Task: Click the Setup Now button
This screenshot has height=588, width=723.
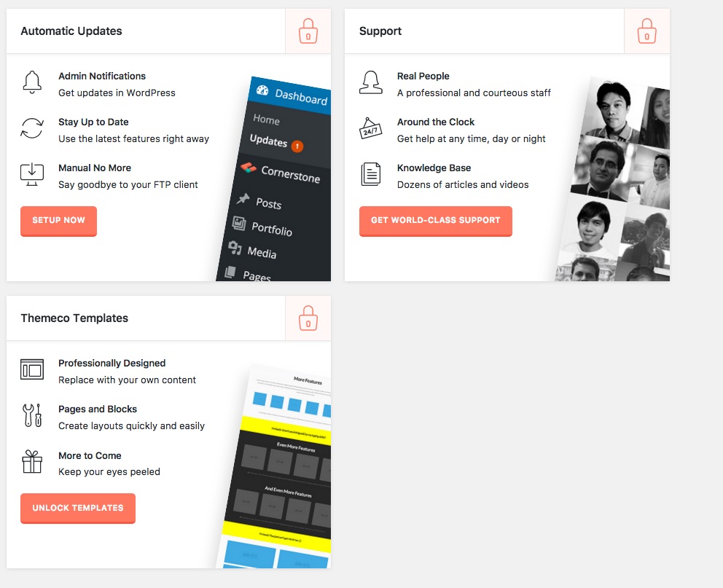Action: 58,221
